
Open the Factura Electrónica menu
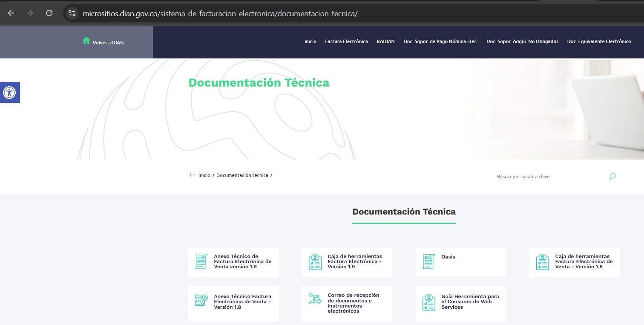coord(346,41)
